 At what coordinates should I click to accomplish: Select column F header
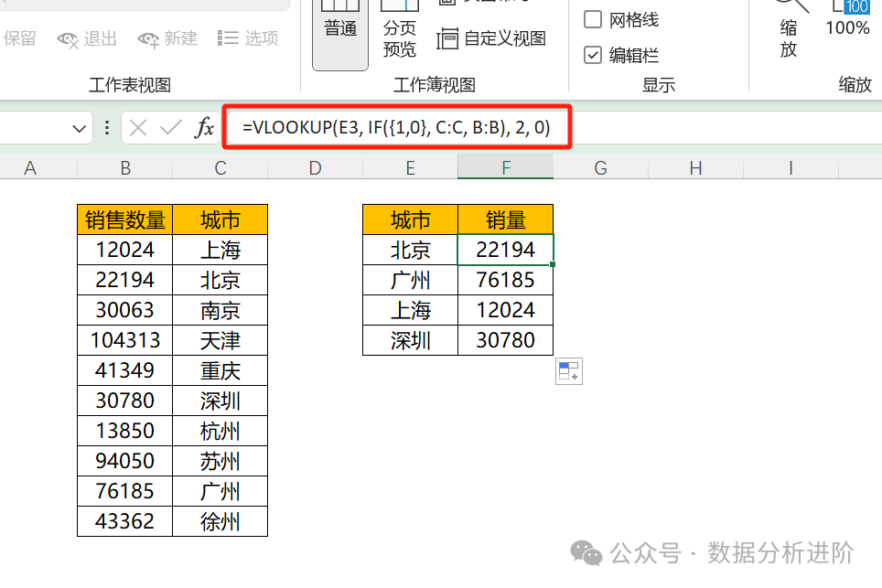pyautogui.click(x=505, y=167)
